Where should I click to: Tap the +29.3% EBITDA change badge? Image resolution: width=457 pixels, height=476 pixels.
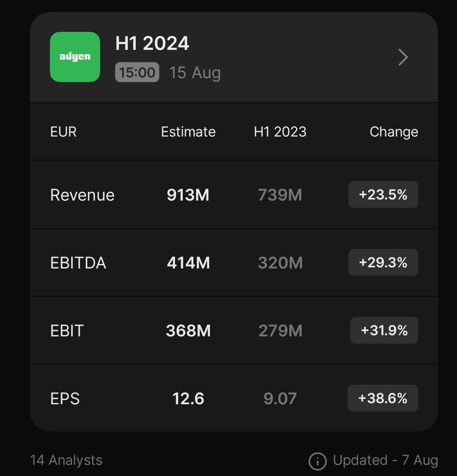(x=383, y=262)
